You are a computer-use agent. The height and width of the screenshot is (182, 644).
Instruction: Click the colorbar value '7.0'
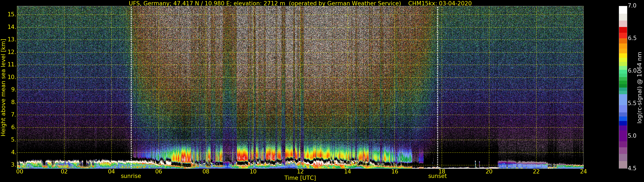[x=632, y=6]
